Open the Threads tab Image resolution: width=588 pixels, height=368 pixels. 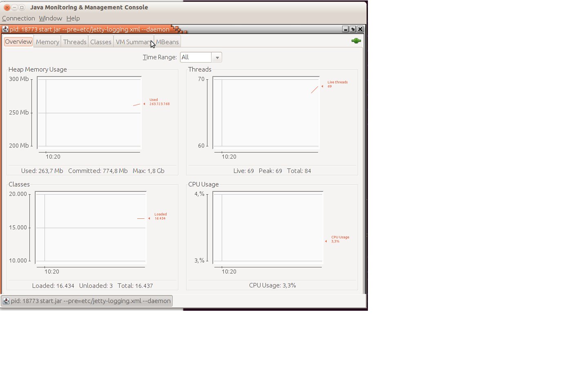click(x=75, y=42)
